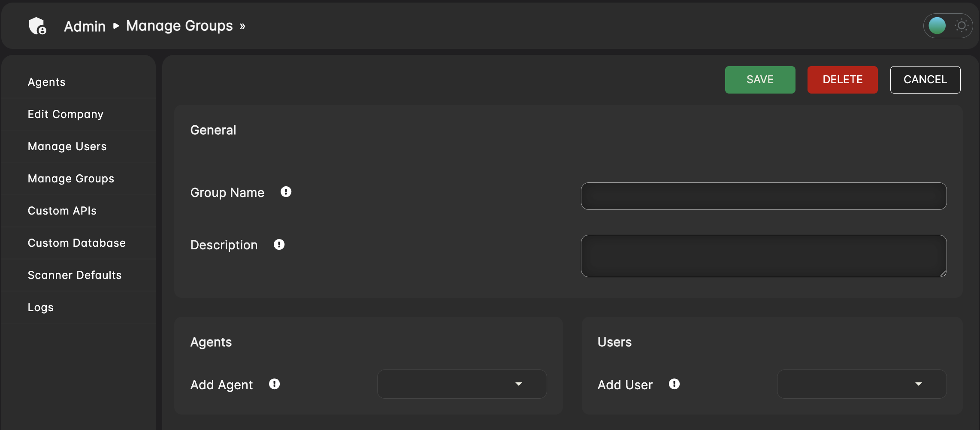Focus the Group Name text field

[763, 196]
